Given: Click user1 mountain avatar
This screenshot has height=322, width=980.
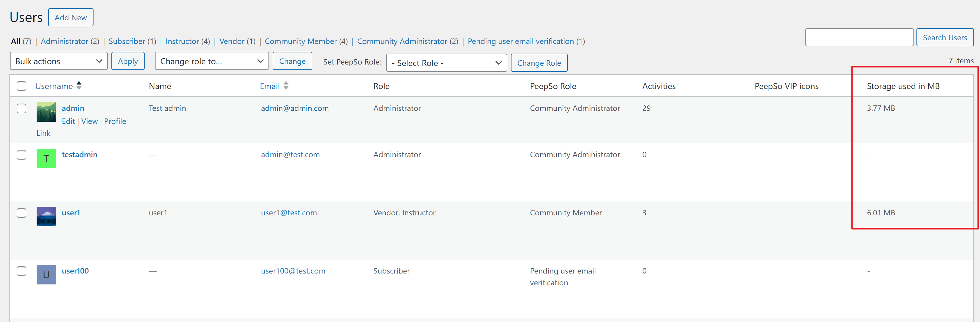Looking at the screenshot, I should coord(46,217).
